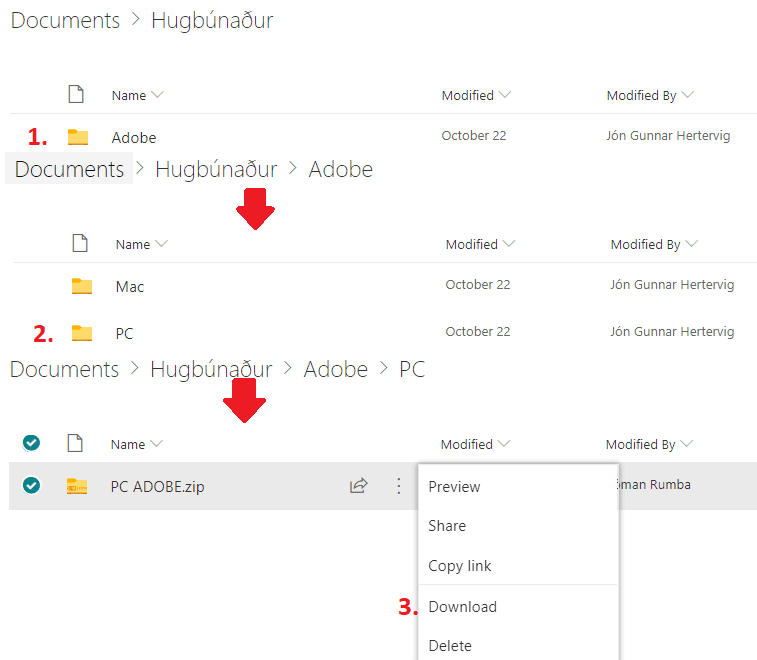Choose Delete from the context menu
The height and width of the screenshot is (660, 757).
449,646
